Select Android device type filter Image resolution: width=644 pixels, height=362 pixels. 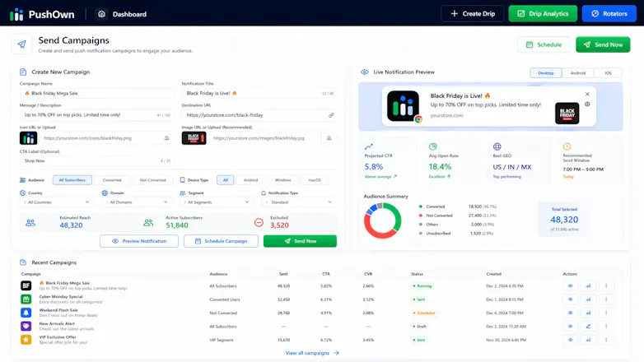coord(250,180)
